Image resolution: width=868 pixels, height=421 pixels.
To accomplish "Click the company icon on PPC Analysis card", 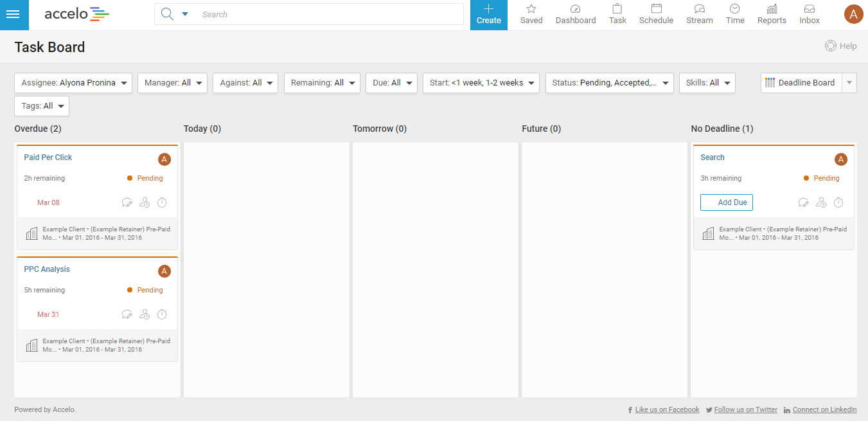I will click(31, 345).
